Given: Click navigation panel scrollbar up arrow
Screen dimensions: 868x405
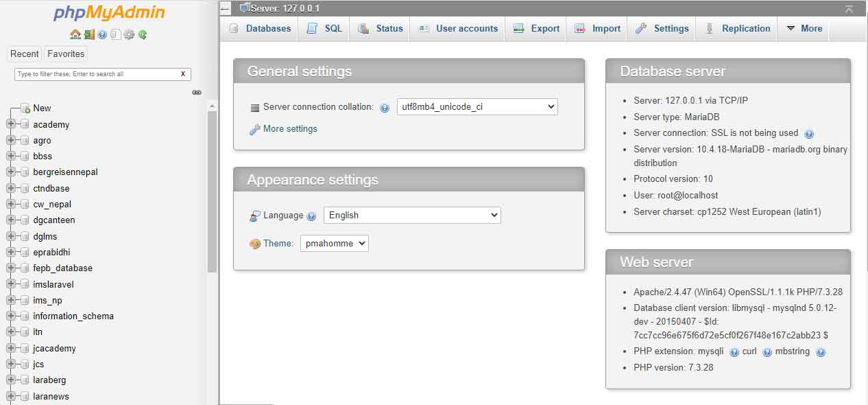Looking at the screenshot, I should tap(212, 106).
